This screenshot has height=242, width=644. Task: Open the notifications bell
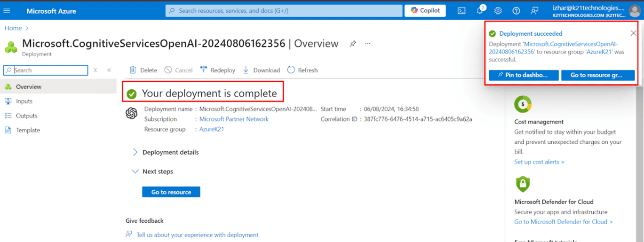coord(480,11)
